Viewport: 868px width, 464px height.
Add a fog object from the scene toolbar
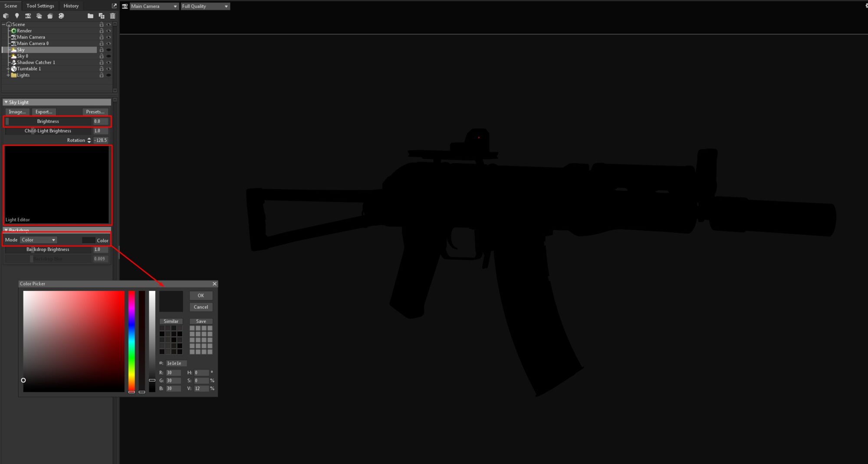tap(50, 16)
